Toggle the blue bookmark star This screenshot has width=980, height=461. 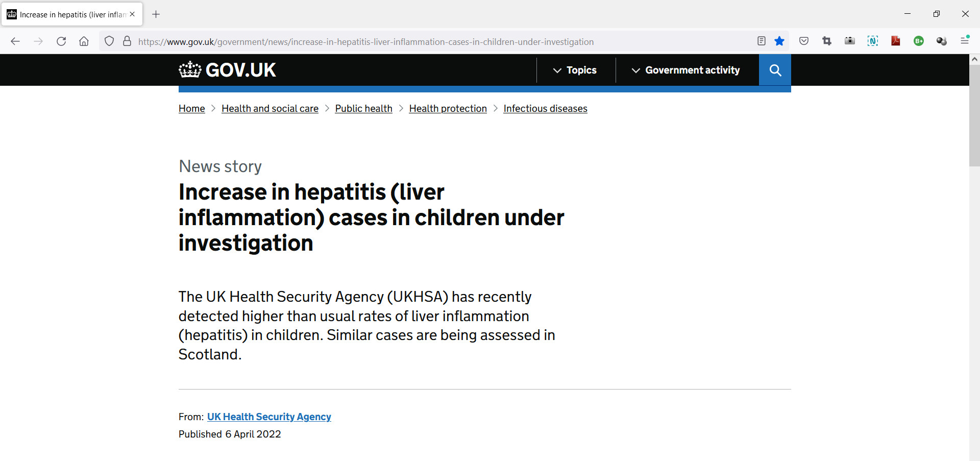[x=779, y=41]
